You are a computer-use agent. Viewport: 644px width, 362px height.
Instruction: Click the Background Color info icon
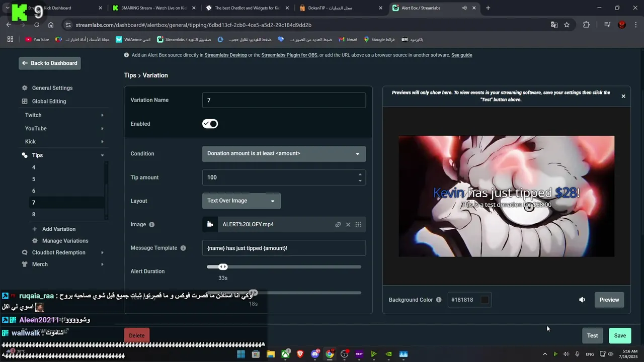click(439, 300)
